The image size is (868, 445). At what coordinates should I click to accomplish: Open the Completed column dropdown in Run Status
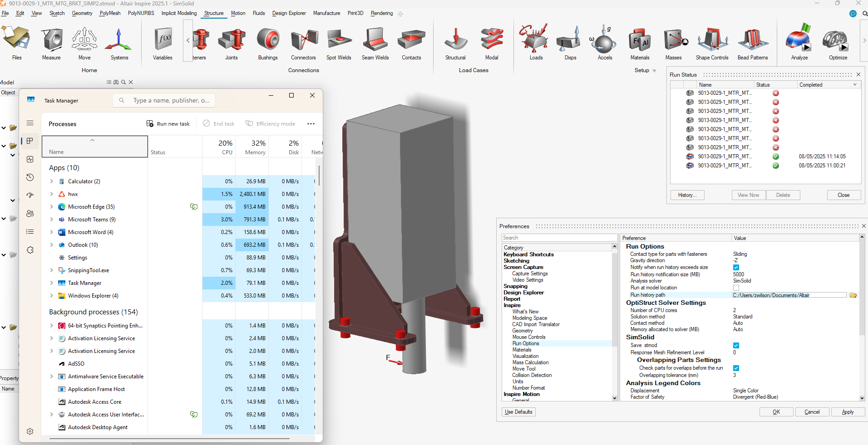click(855, 85)
